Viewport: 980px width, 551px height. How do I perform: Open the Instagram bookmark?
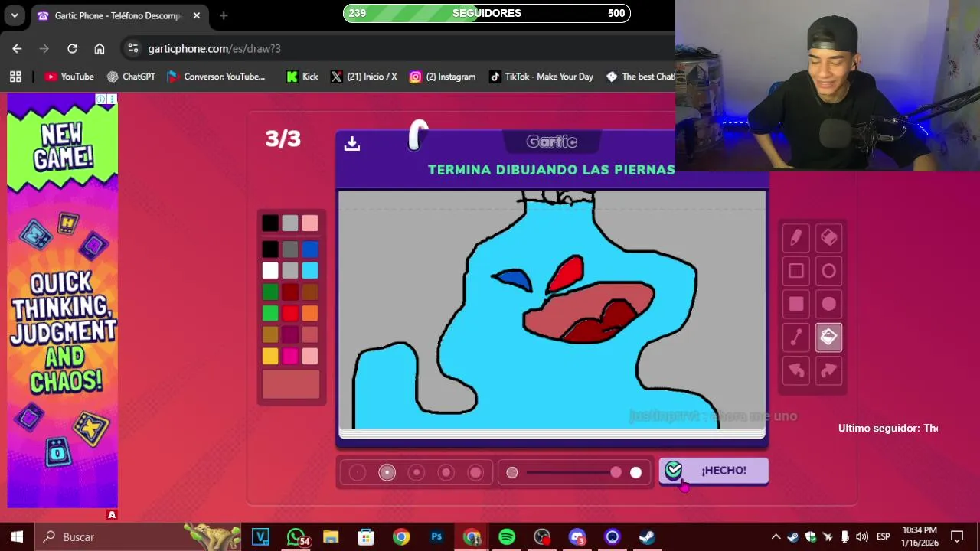(x=443, y=77)
